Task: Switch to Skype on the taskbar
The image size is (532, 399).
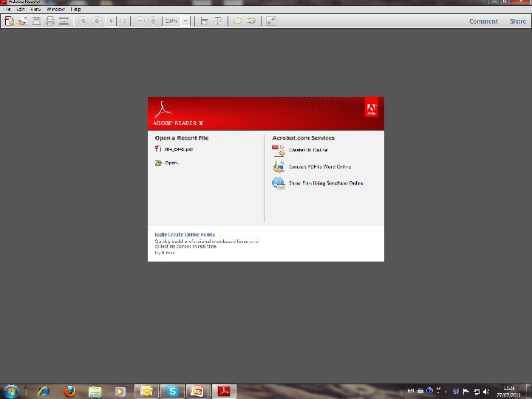Action: click(x=172, y=392)
